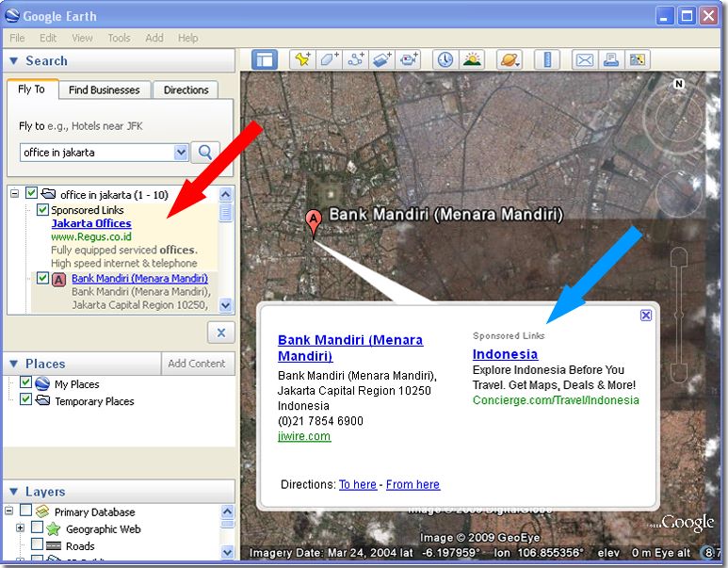Toggle Temporary Places checkbox
The image size is (728, 568).
pyautogui.click(x=25, y=399)
